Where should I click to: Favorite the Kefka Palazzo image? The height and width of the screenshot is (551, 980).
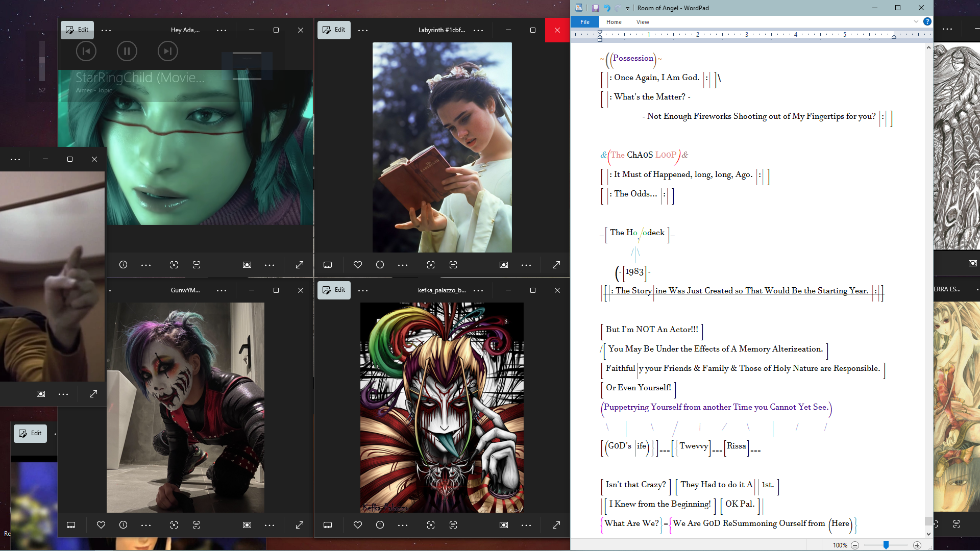coord(358,525)
